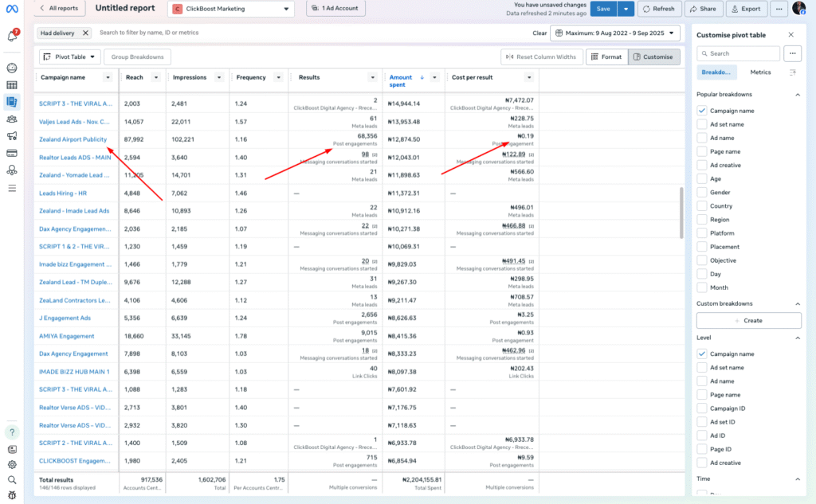Enable the Gender breakdown checkbox
Image resolution: width=816 pixels, height=504 pixels.
702,192
